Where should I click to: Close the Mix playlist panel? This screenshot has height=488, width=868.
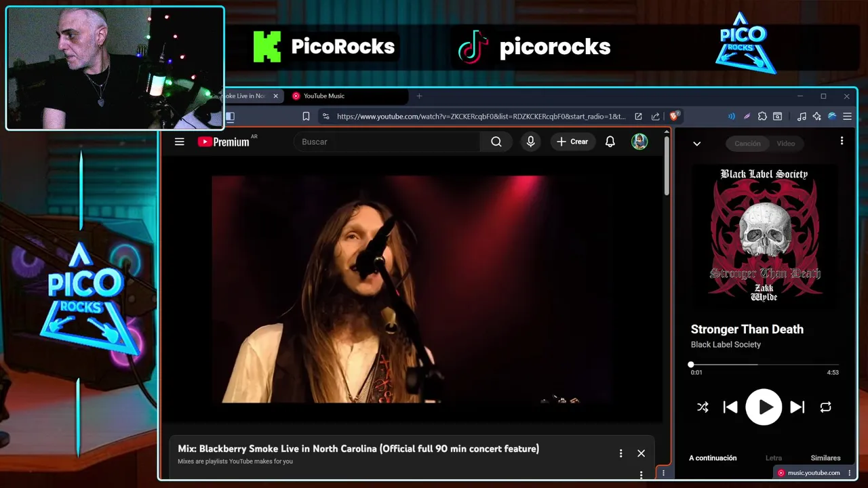[x=641, y=453]
